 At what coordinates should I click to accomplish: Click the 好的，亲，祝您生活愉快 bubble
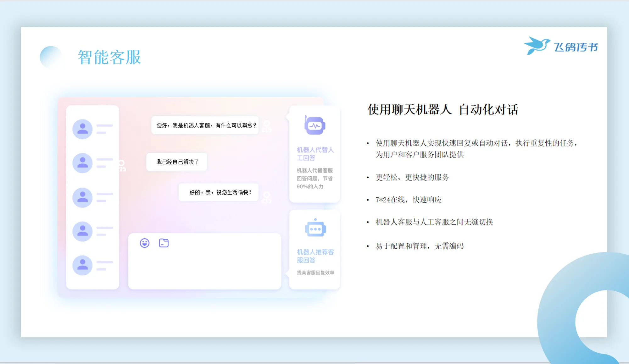[219, 192]
